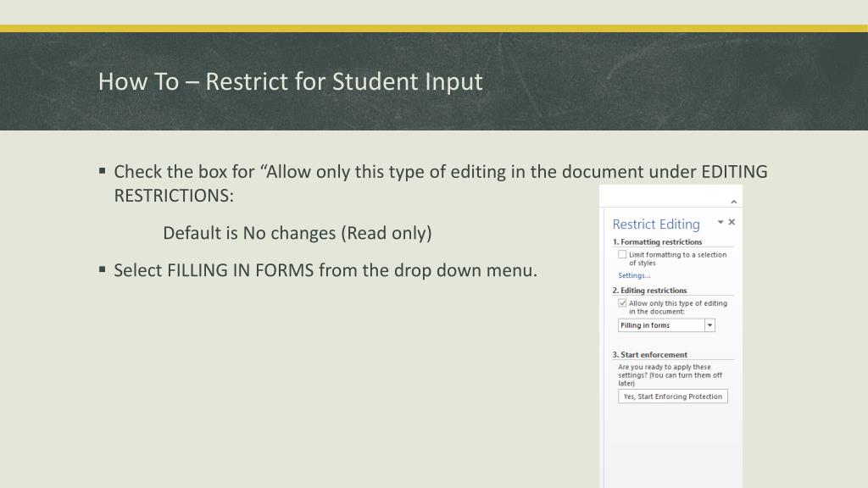This screenshot has height=488, width=868.
Task: Click the 2. Editing restrictions heading
Action: [649, 291]
